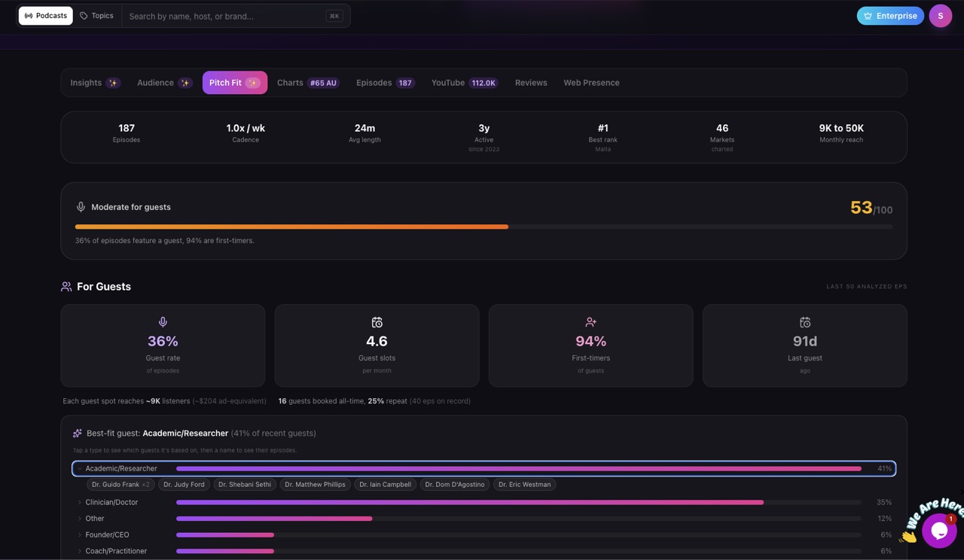
Task: Open the chat support bubble
Action: tap(938, 531)
